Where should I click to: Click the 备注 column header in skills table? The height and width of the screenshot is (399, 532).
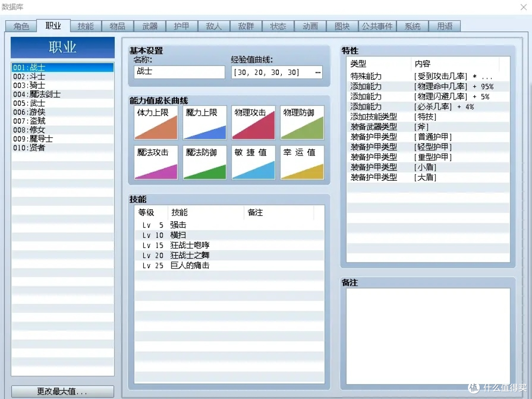pos(278,212)
